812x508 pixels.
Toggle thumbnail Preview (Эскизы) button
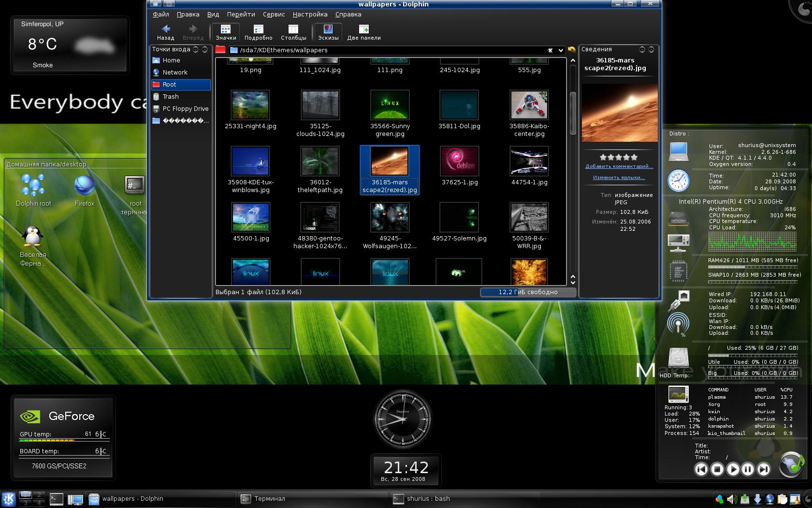coord(328,32)
